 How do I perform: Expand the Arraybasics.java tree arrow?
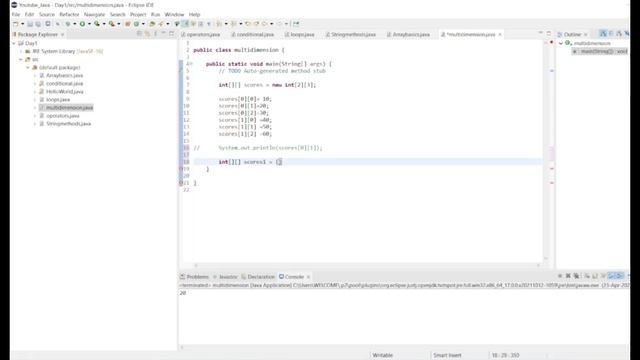(x=35, y=76)
